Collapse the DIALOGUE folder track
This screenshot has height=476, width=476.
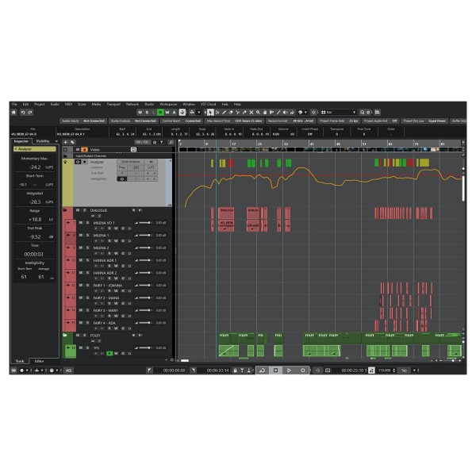click(65, 210)
